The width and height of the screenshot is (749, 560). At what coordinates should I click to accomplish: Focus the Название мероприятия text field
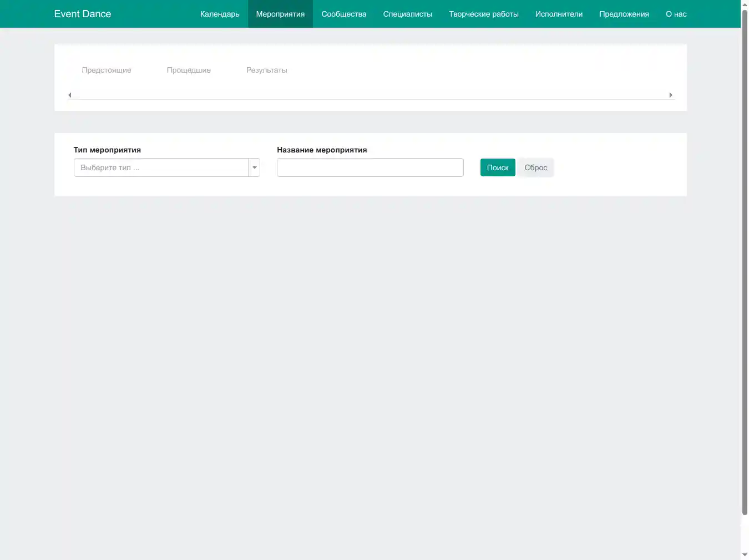[370, 167]
